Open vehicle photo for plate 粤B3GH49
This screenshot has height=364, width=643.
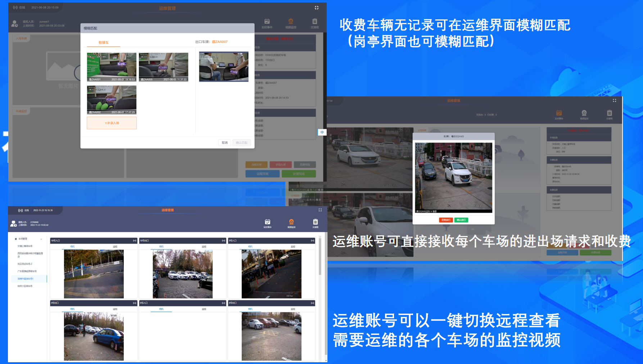[x=453, y=177]
